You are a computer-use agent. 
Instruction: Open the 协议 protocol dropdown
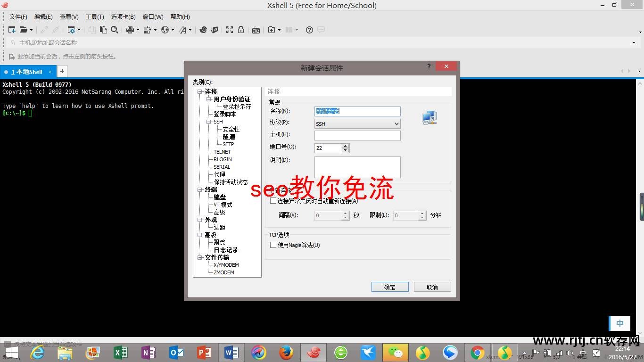coord(357,124)
